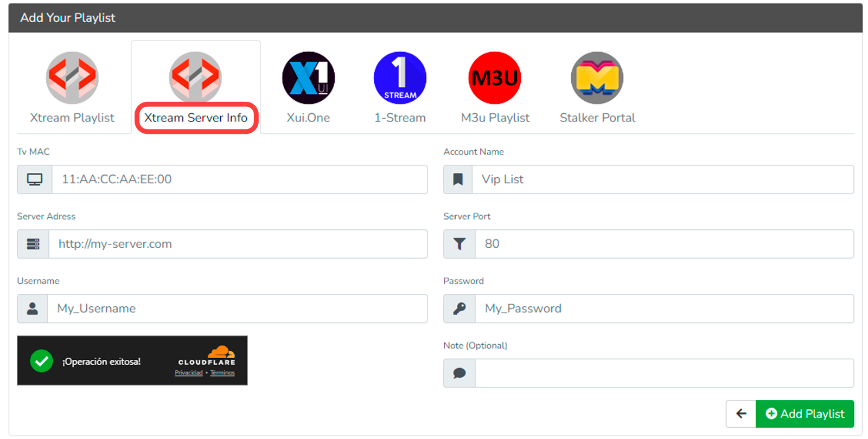Click into the Server Port field
868x439 pixels.
tap(665, 244)
